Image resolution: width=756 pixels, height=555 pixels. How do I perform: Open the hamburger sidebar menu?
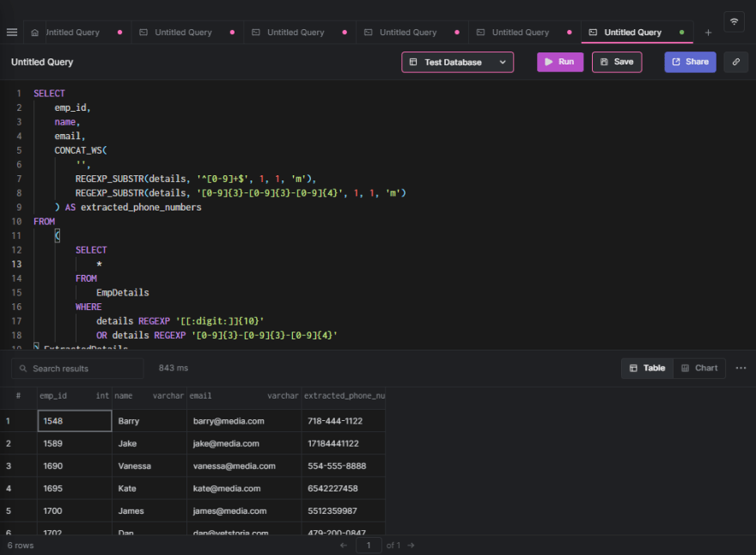(x=12, y=33)
